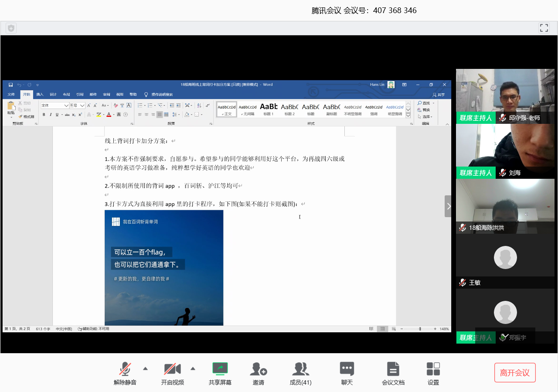Viewport: 558px width, 392px height.
Task: Switch to the 设计 ribbon tab
Action: click(53, 95)
